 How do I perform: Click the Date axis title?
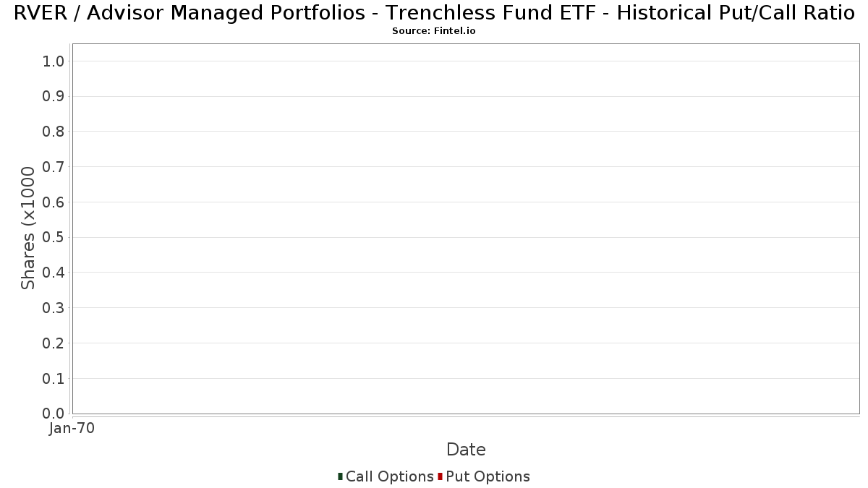pos(466,450)
